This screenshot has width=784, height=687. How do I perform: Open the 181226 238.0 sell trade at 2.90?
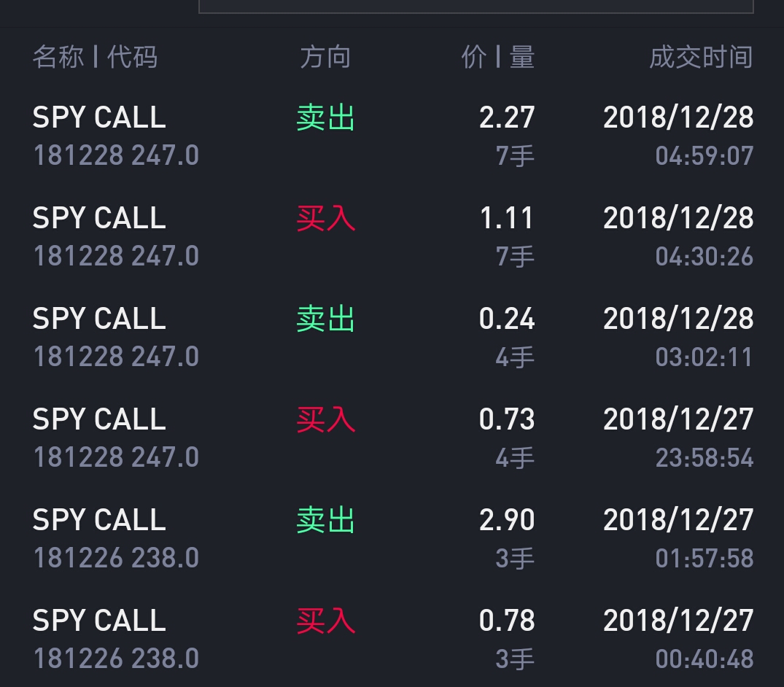(392, 538)
